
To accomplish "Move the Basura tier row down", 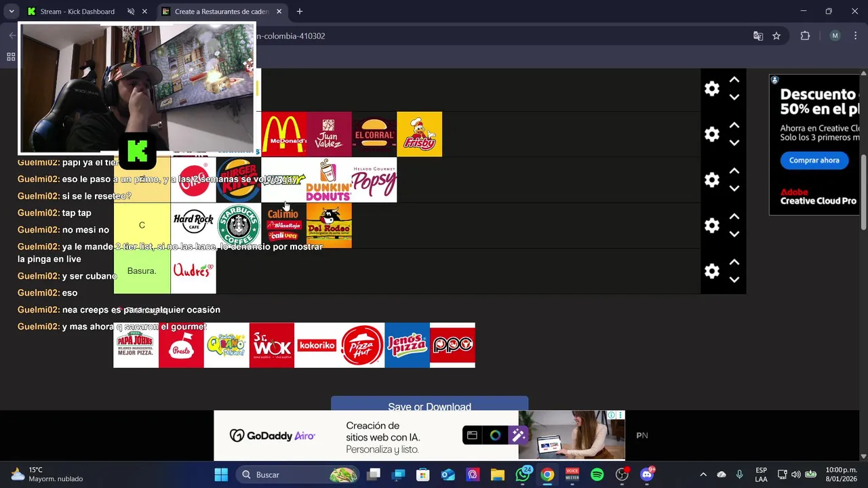I will 734,279.
